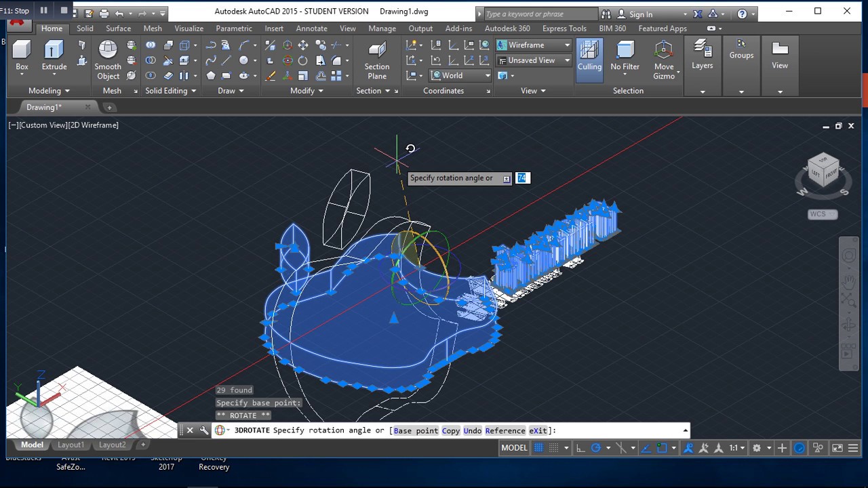This screenshot has width=868, height=488.
Task: Toggle the Culling selection button
Action: tap(589, 60)
